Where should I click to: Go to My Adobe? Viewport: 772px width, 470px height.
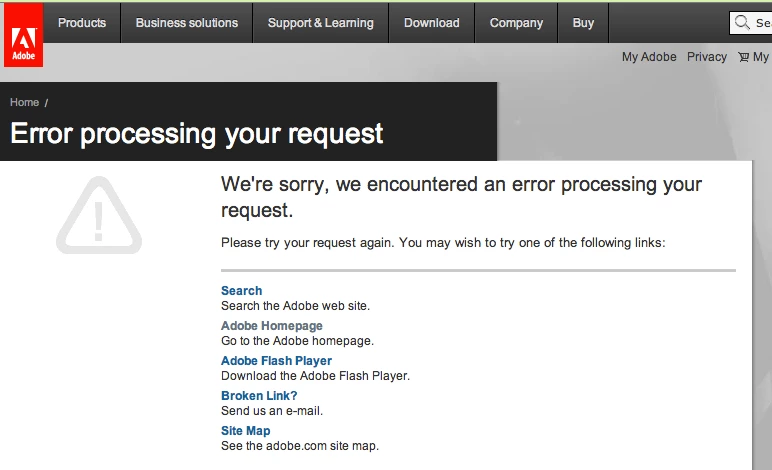pyautogui.click(x=649, y=57)
